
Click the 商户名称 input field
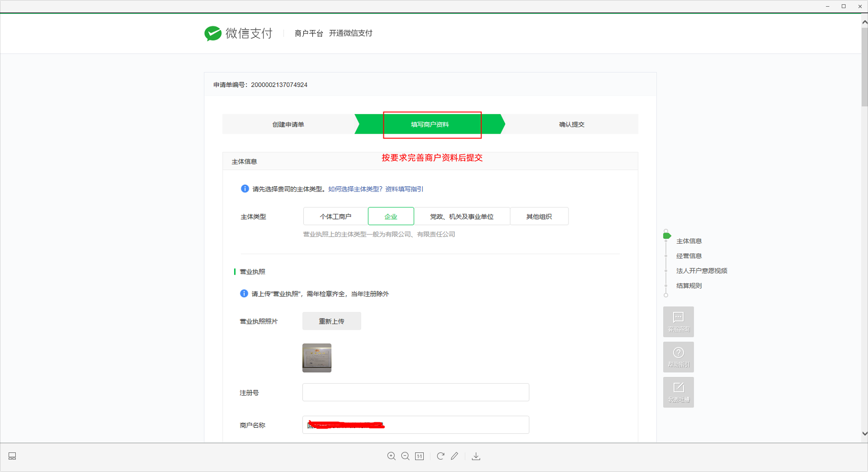(x=416, y=425)
